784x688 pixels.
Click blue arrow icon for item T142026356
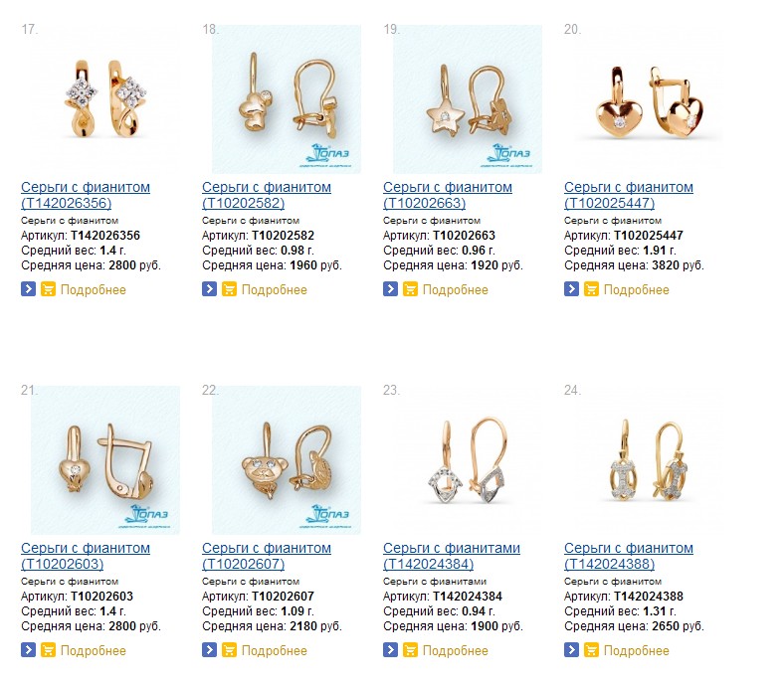(x=28, y=288)
